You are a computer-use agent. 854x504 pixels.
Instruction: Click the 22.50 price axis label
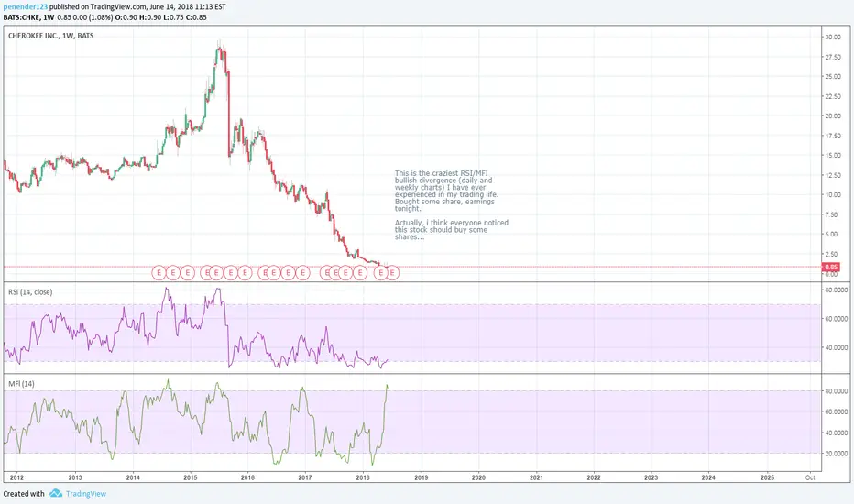[x=833, y=96]
